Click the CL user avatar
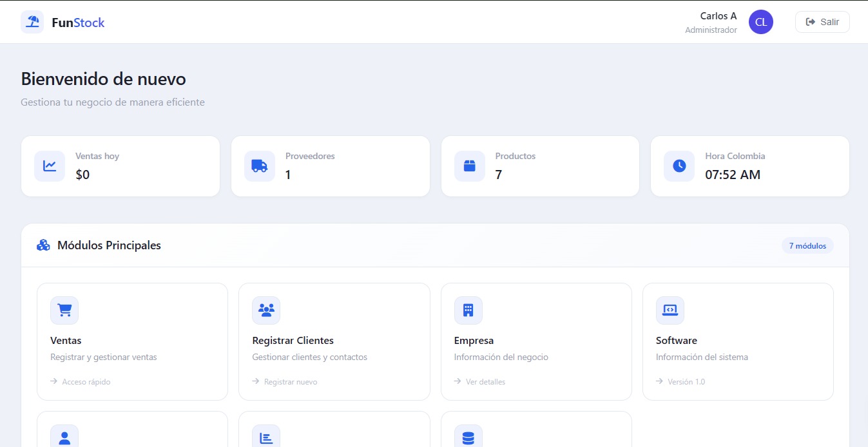Image resolution: width=868 pixels, height=447 pixels. click(760, 22)
